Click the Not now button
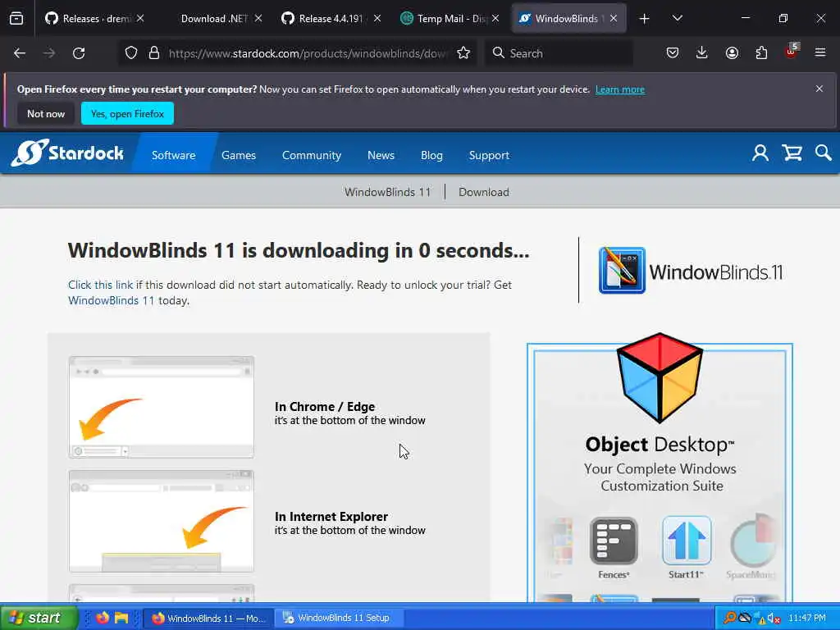Screen dimensions: 840x630 coord(46,113)
